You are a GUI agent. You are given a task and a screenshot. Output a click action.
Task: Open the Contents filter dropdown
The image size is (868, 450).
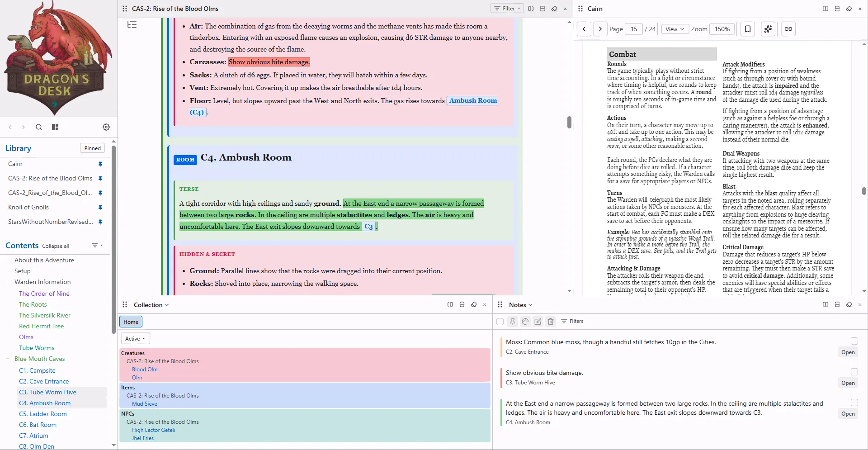click(97, 246)
